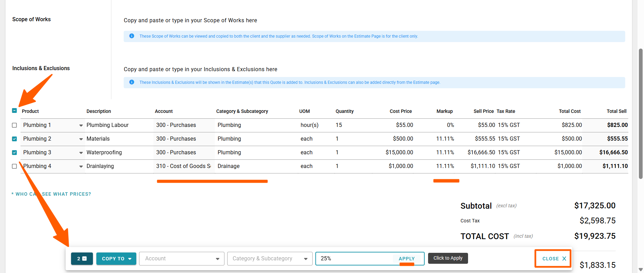
Task: Open the Copy To dropdown button
Action: click(116, 259)
